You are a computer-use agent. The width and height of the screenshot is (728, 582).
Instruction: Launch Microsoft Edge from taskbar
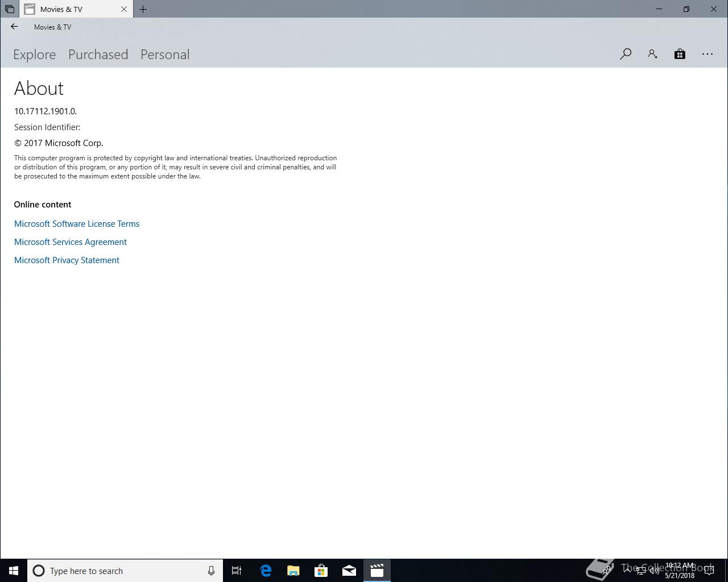tap(266, 571)
